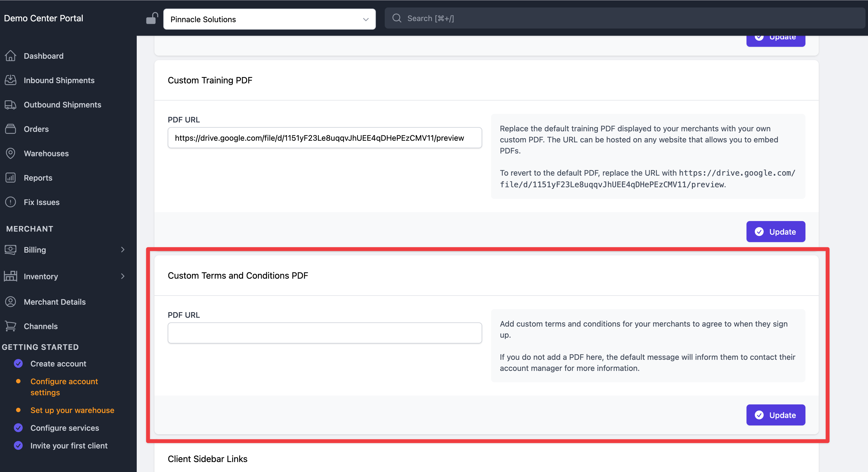The height and width of the screenshot is (472, 868).
Task: Click the Client Sidebar Links heading
Action: pos(208,459)
